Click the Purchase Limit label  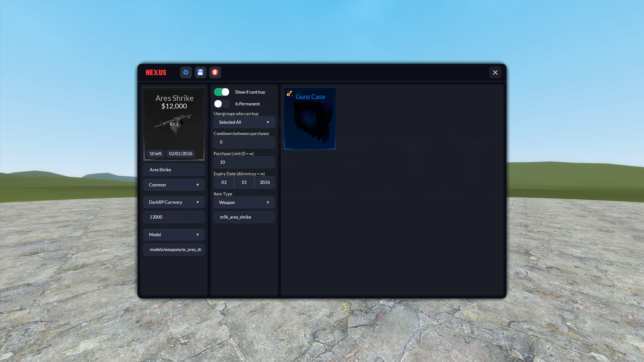point(234,154)
